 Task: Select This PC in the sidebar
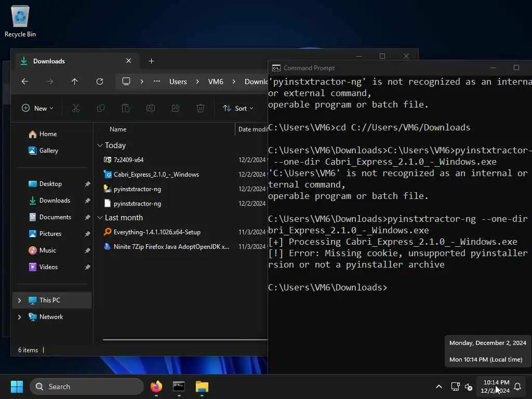click(52, 300)
